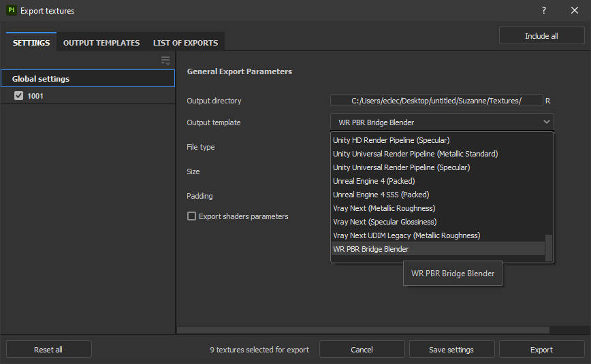This screenshot has width=591, height=364.
Task: Switch to the Settings tab
Action: (31, 43)
